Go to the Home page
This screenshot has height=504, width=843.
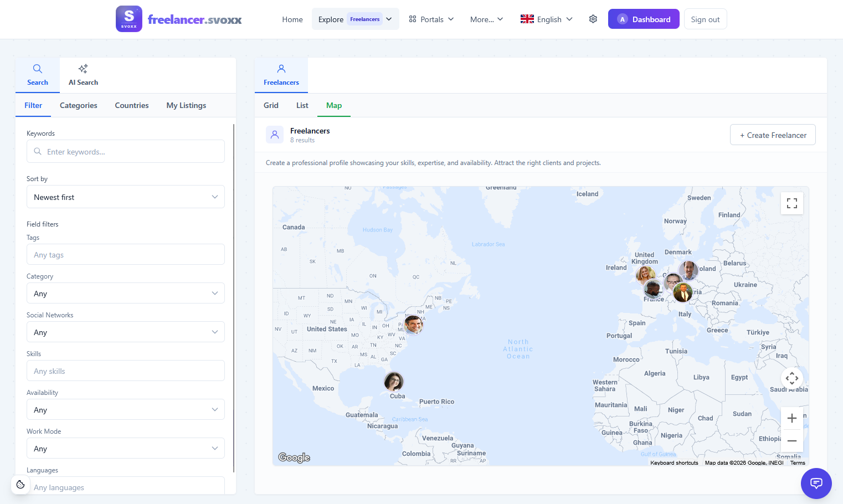[292, 19]
